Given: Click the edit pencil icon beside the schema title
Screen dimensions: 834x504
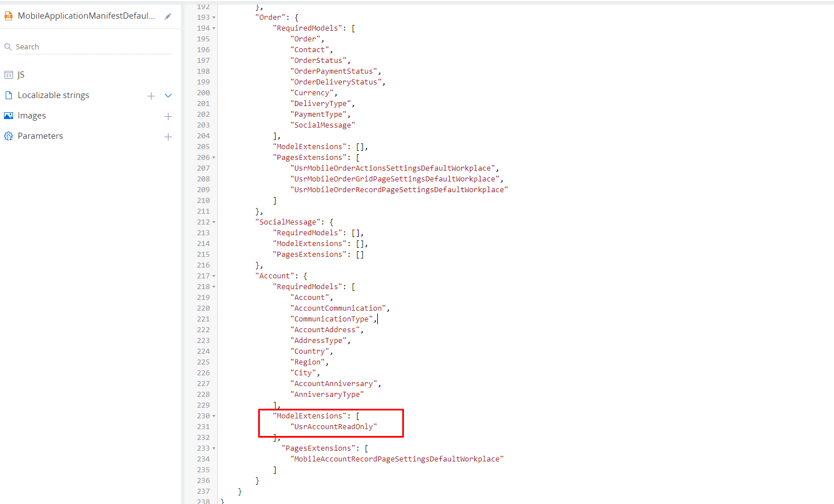Looking at the screenshot, I should (x=168, y=16).
